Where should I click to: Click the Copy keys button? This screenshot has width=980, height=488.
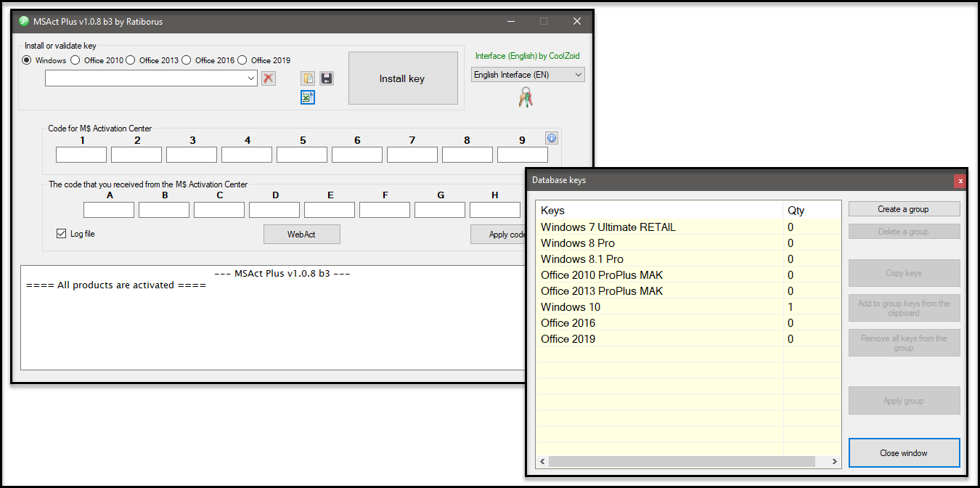[x=905, y=273]
